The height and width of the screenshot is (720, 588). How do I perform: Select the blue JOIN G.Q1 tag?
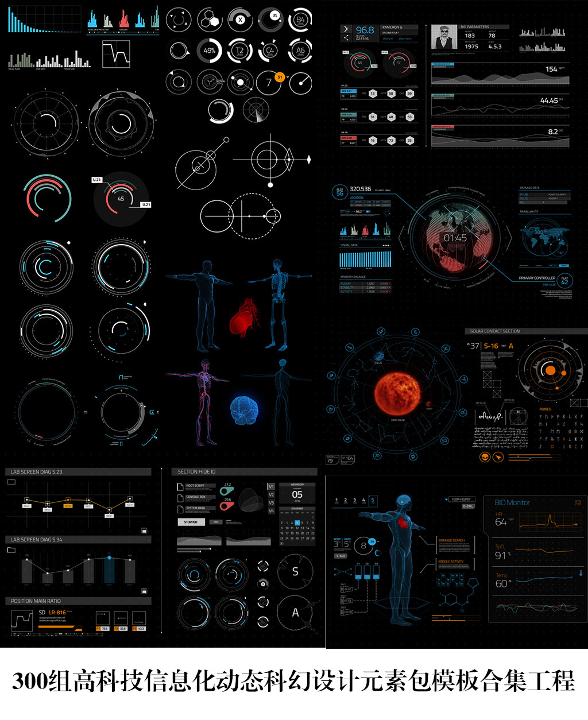point(347,91)
